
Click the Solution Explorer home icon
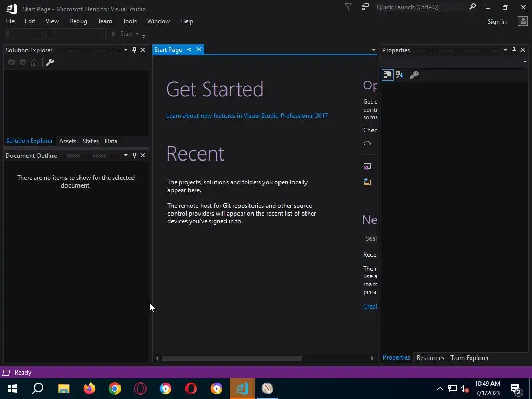(x=34, y=62)
